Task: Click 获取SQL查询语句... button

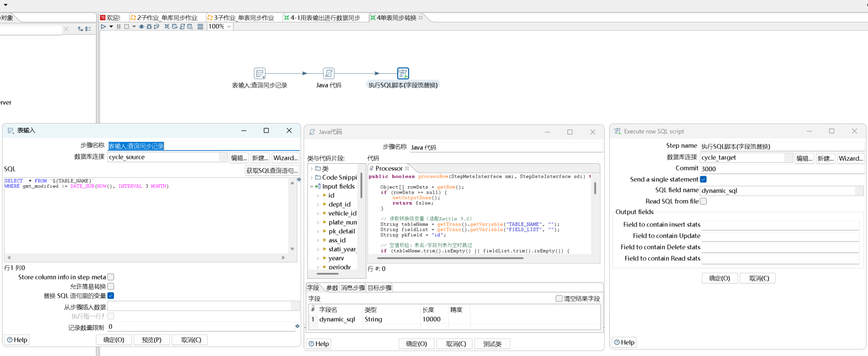Action: 272,171
